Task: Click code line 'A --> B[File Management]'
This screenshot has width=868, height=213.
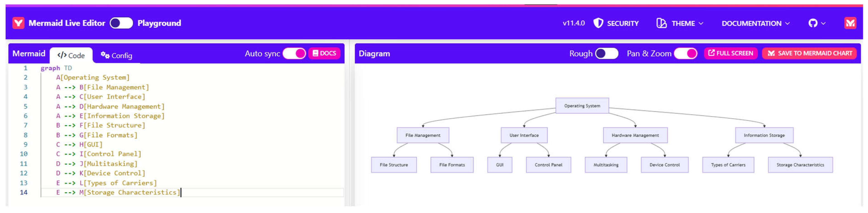Action: 103,87
